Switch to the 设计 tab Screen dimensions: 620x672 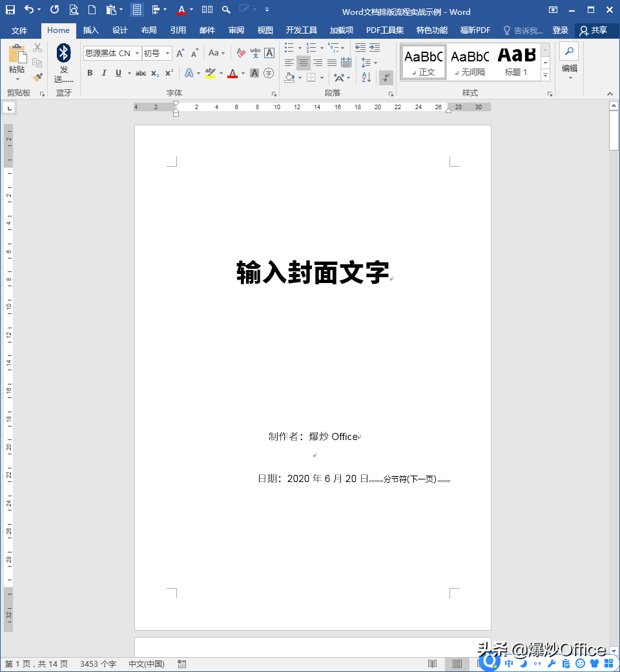click(120, 30)
